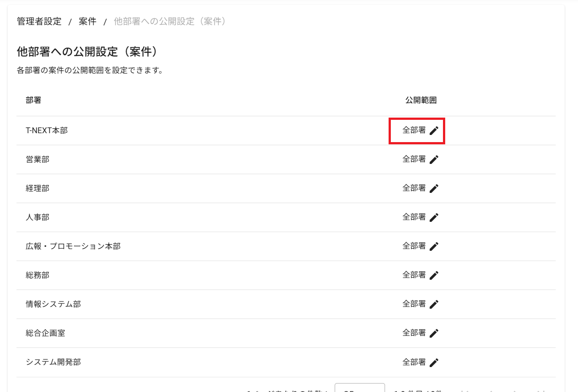
Task: Click the 公開範囲 column header
Action: [421, 100]
